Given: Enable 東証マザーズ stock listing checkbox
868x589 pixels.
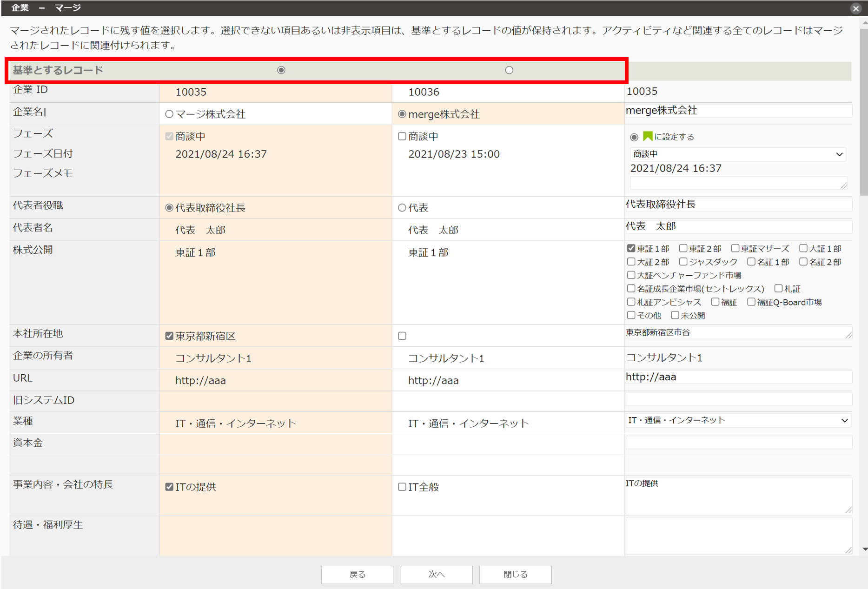Looking at the screenshot, I should point(735,249).
